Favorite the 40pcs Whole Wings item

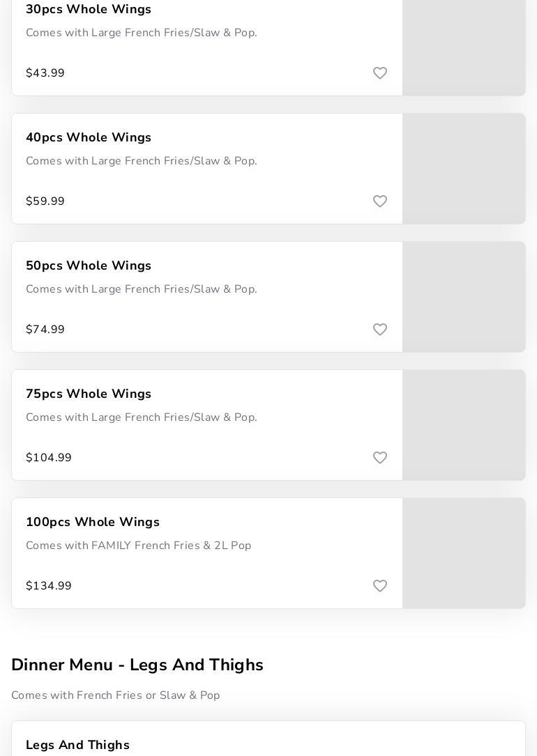(x=380, y=201)
